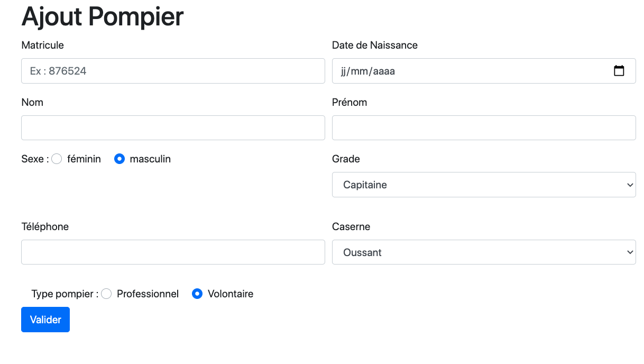Click into the Prénom text field
The height and width of the screenshot is (364, 644).
(483, 128)
